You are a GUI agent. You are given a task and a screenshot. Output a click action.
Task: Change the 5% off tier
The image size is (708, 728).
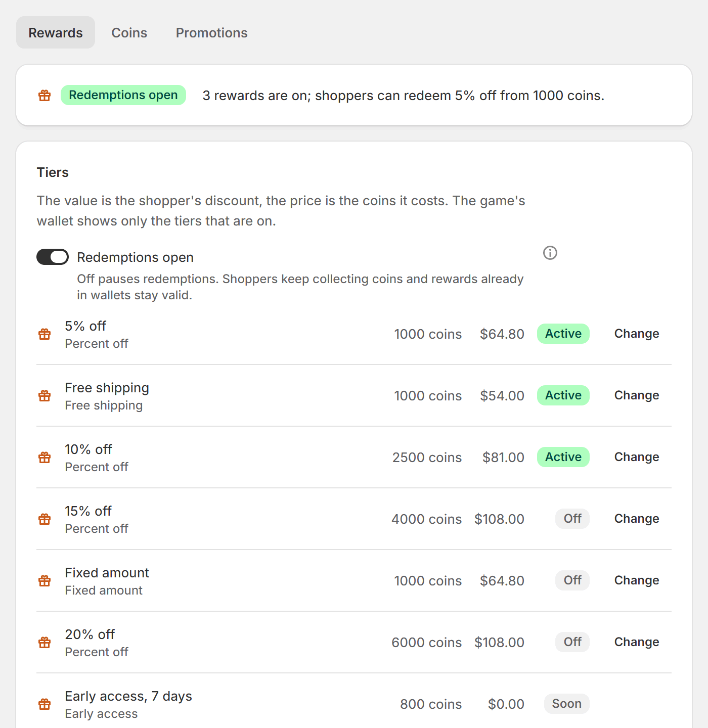(637, 334)
